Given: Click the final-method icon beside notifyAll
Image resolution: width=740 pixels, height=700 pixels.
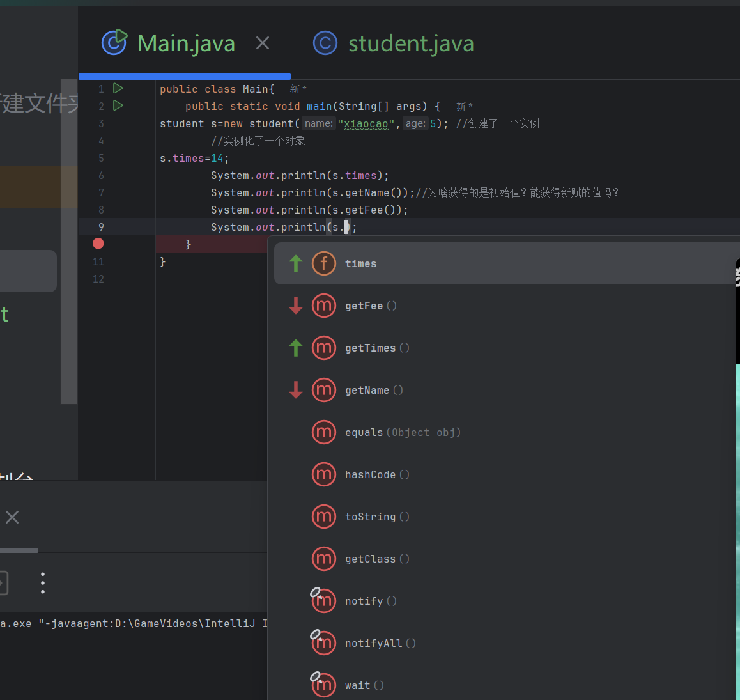Looking at the screenshot, I should 323,642.
